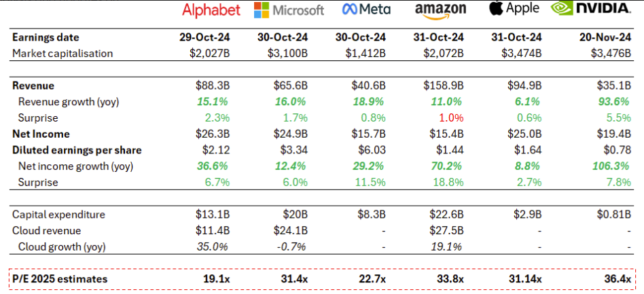Select Amazon's red 1.0% surprise value
This screenshot has height=294, width=644.
452,118
